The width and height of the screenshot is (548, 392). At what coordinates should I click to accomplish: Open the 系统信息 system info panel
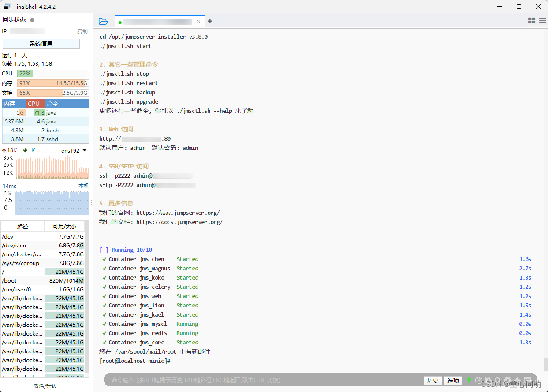[41, 43]
